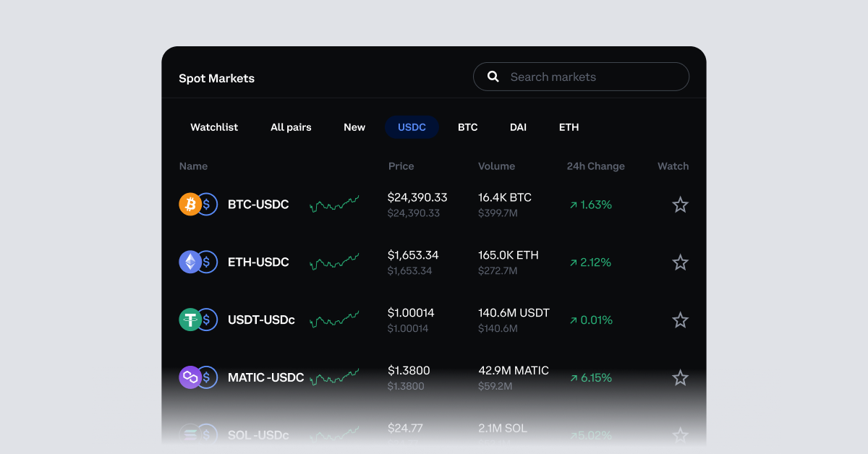Select the New tab
The height and width of the screenshot is (454, 868).
[354, 127]
